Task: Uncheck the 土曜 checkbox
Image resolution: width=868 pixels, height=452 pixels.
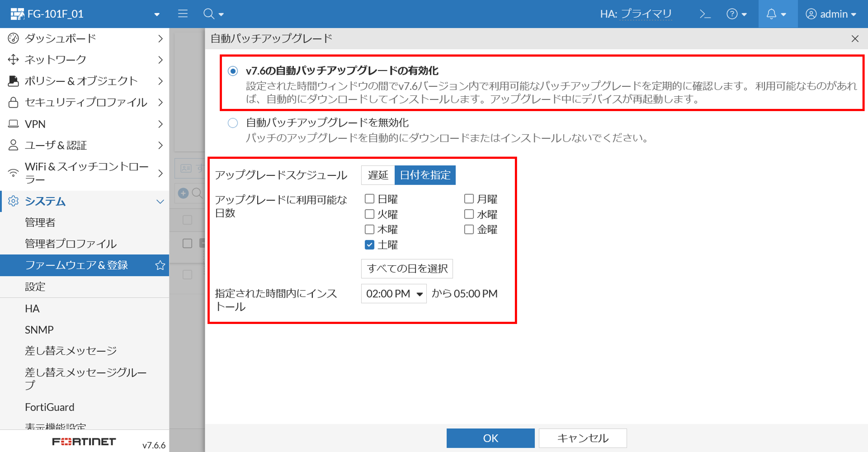Action: [369, 245]
